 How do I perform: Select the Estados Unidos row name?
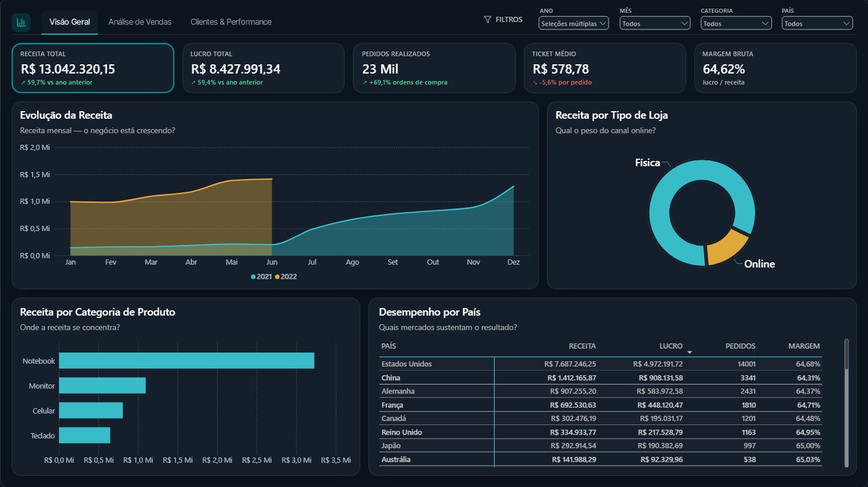(406, 364)
